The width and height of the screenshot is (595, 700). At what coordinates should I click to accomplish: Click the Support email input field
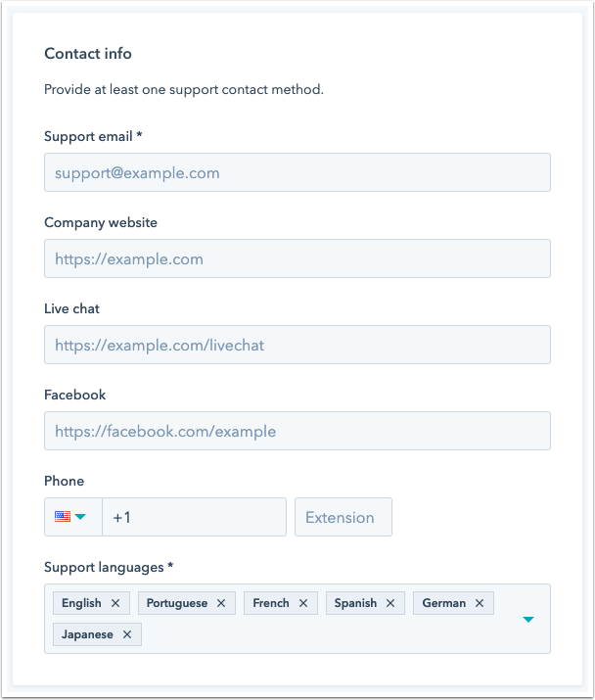[x=297, y=172]
